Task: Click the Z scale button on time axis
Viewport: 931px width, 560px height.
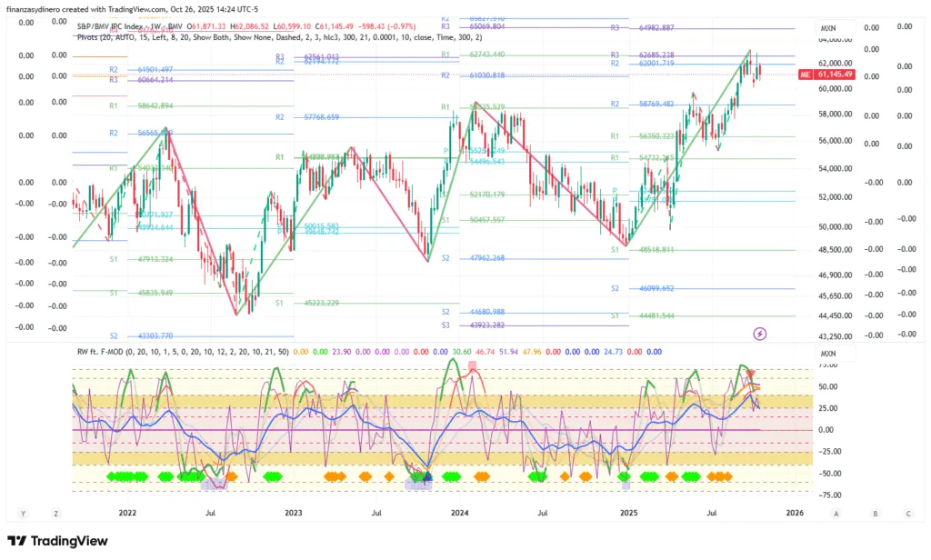Action: (55, 514)
